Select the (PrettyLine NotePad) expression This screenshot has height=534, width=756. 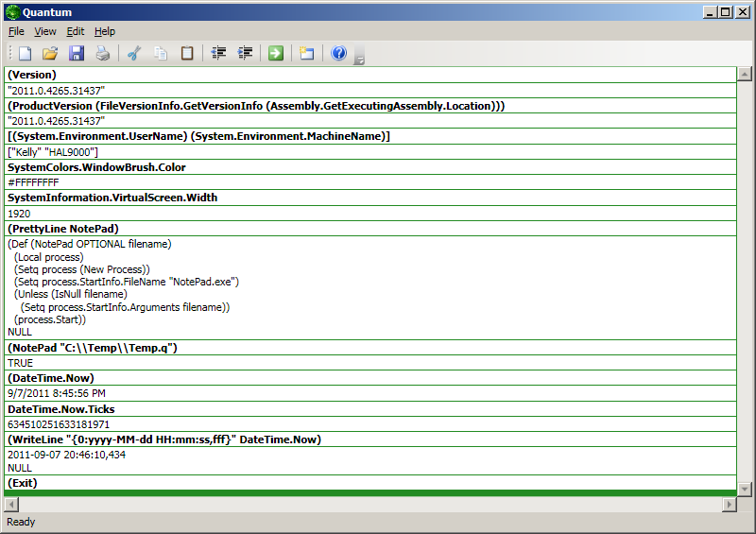pyautogui.click(x=63, y=229)
